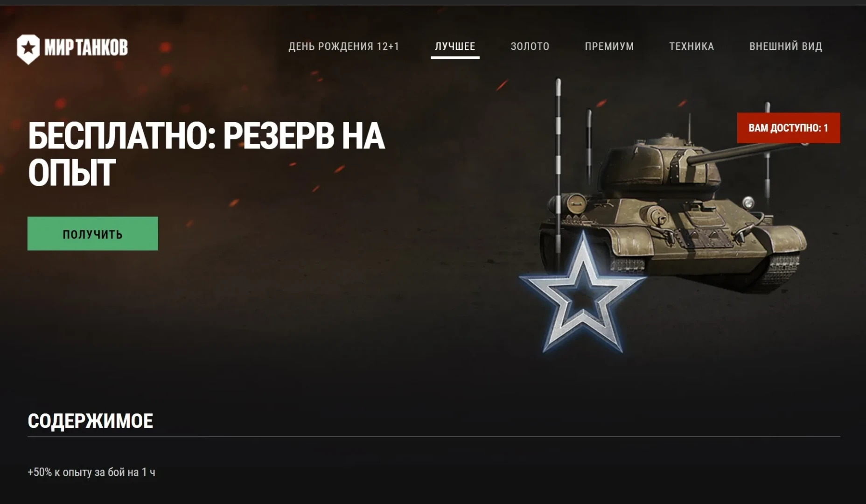Open the ВНЕШНИЙ ВИД tab
This screenshot has height=504, width=866.
pos(786,46)
